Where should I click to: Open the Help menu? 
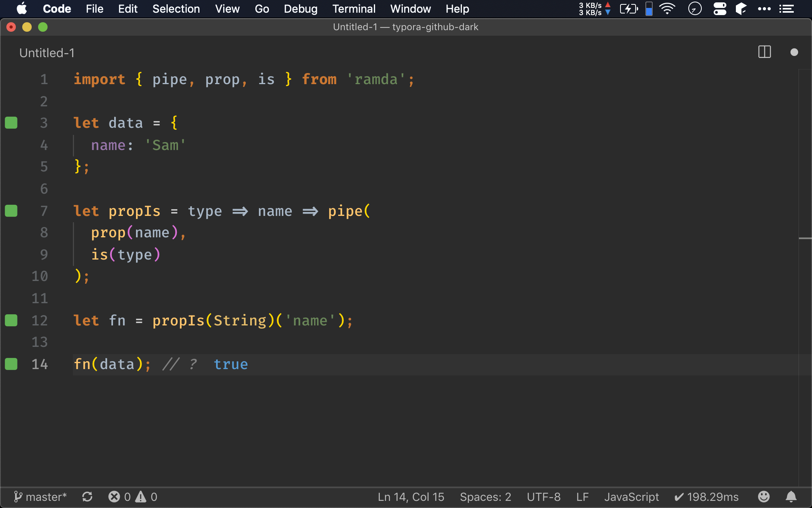tap(457, 9)
